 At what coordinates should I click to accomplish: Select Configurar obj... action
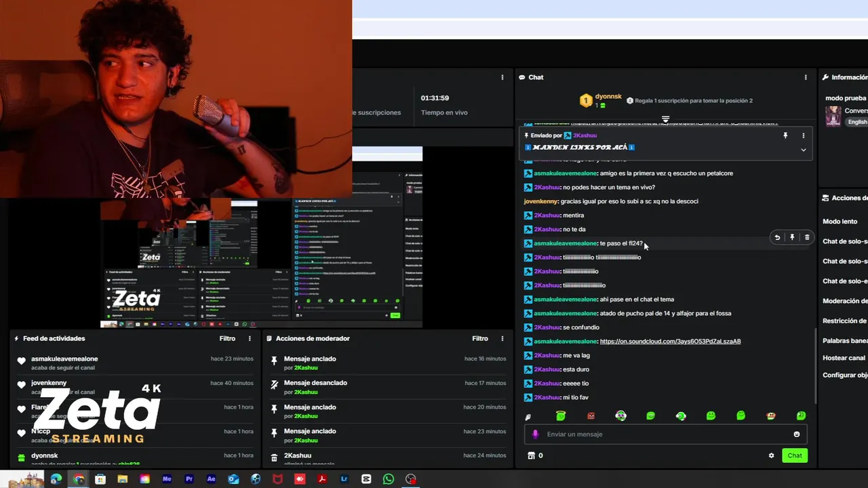845,375
